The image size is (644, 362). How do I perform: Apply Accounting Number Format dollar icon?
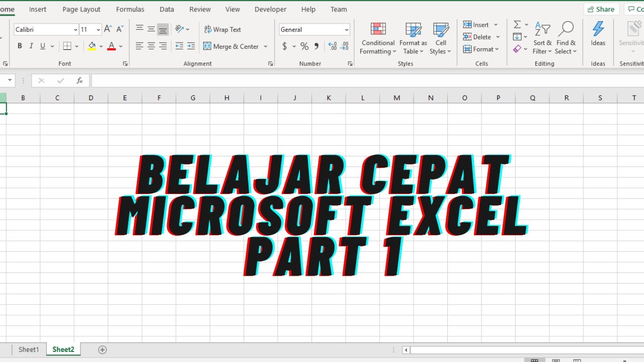285,46
